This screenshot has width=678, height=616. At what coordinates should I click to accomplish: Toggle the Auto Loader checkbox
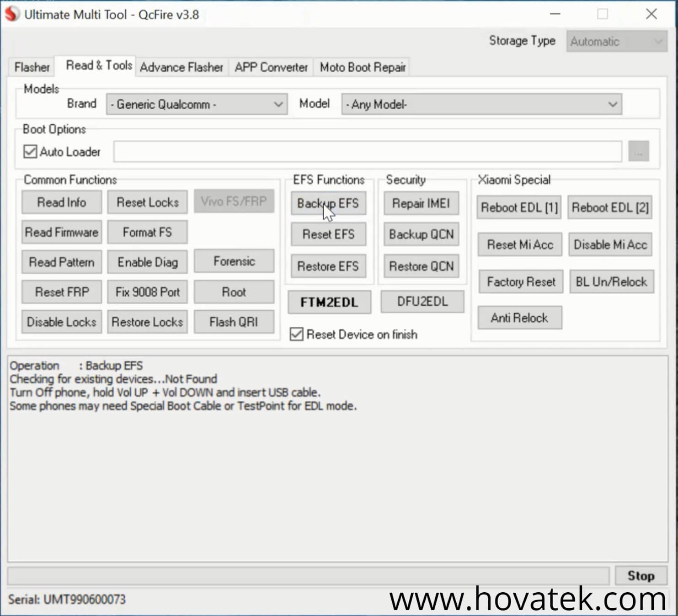click(x=30, y=151)
